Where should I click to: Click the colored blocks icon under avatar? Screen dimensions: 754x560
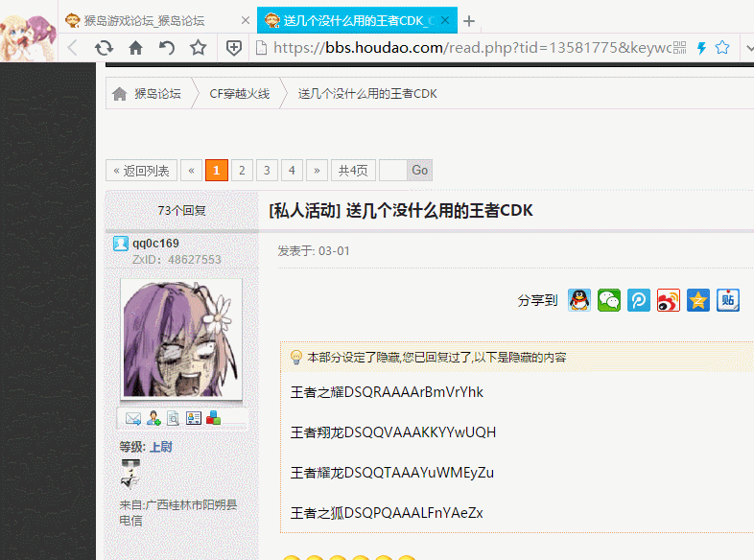point(214,418)
